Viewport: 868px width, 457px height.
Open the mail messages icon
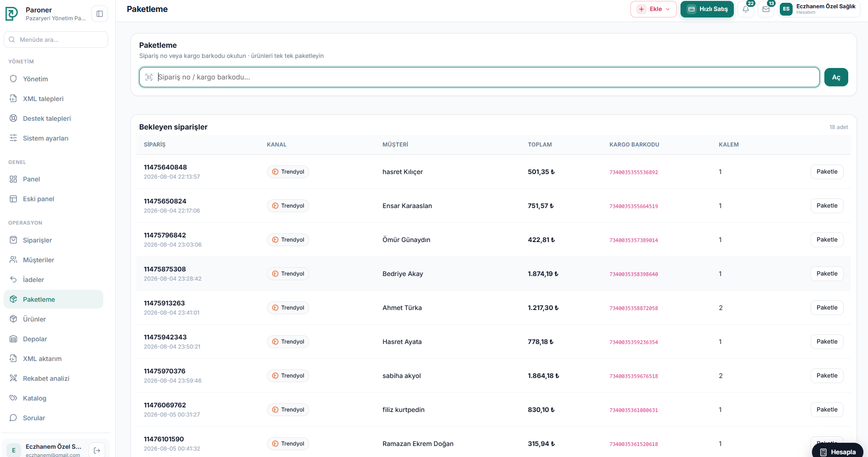(766, 9)
